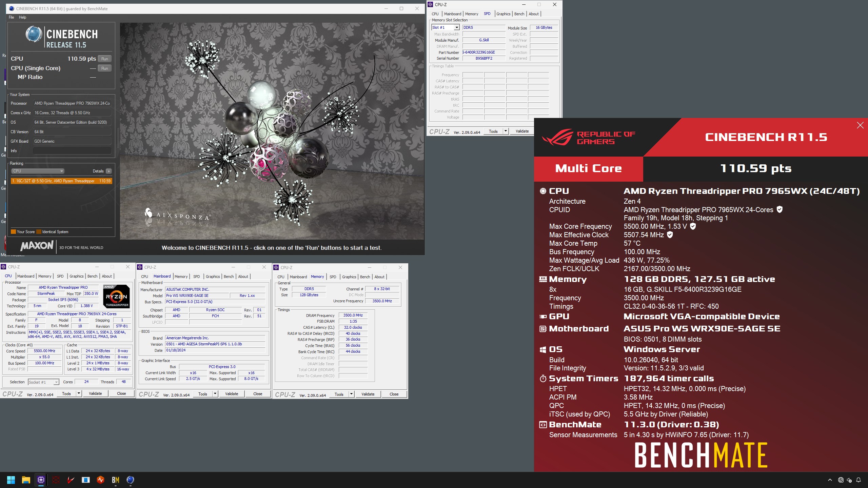Select Memory tab in CPU-Z SPD window
This screenshot has width=868, height=488.
[472, 14]
